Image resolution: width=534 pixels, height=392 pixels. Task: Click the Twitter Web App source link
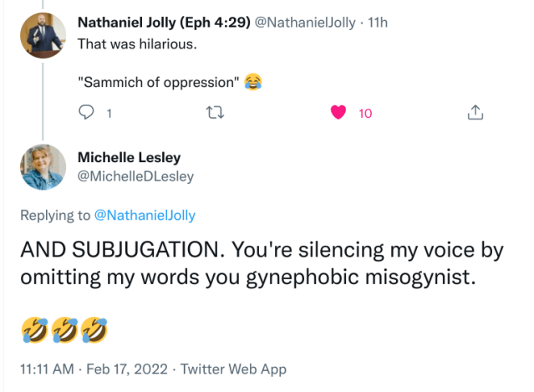click(233, 369)
